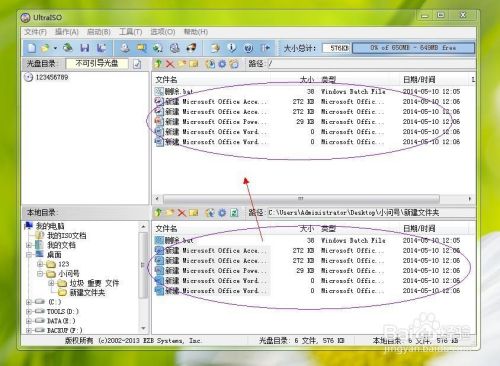Click the exit door arrow icon
500x366 pixels.
(x=265, y=48)
